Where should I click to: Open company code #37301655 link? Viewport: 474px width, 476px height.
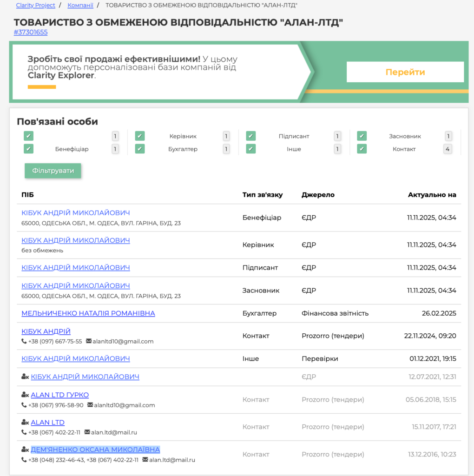pos(31,33)
